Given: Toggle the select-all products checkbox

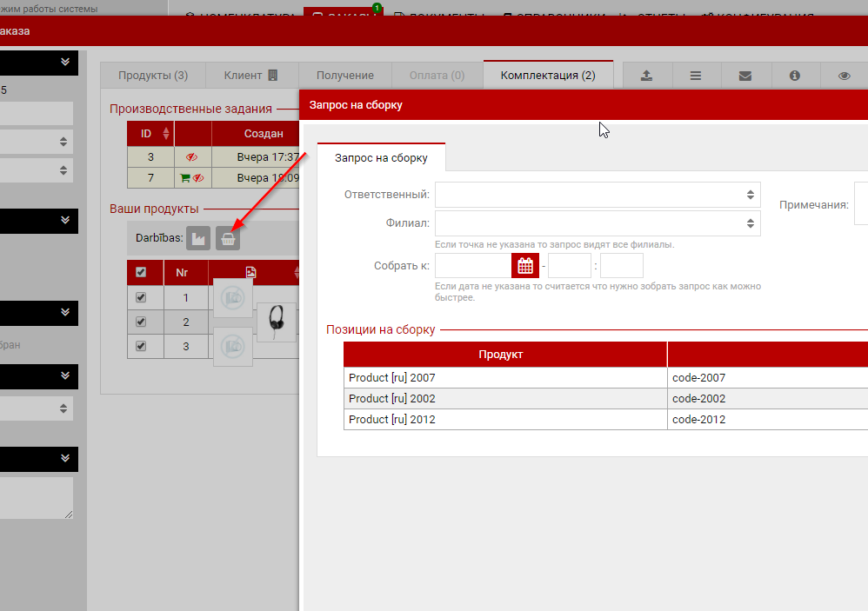Looking at the screenshot, I should click(x=141, y=272).
